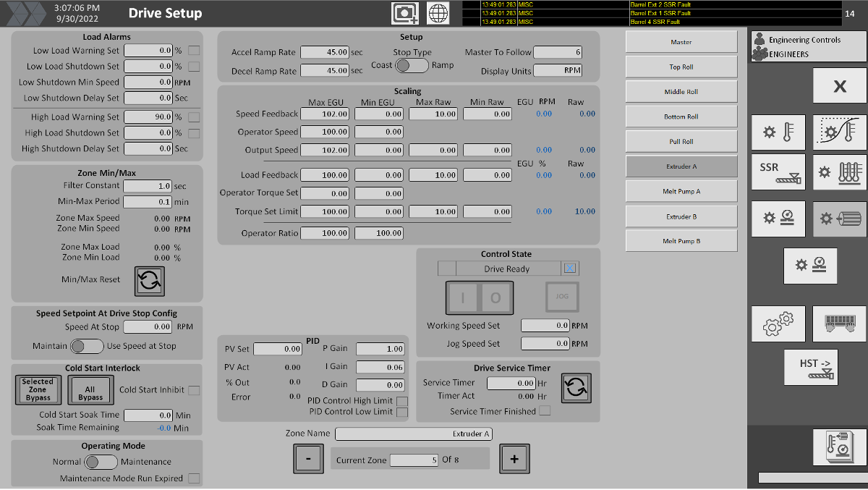Toggle Stop Type between Coast and Ramp

tap(412, 65)
